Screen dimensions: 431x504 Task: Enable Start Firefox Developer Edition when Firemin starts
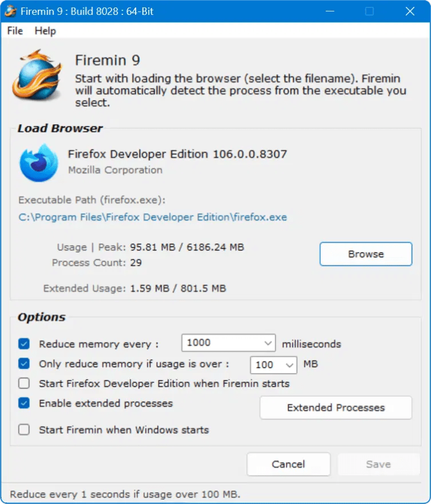[24, 383]
